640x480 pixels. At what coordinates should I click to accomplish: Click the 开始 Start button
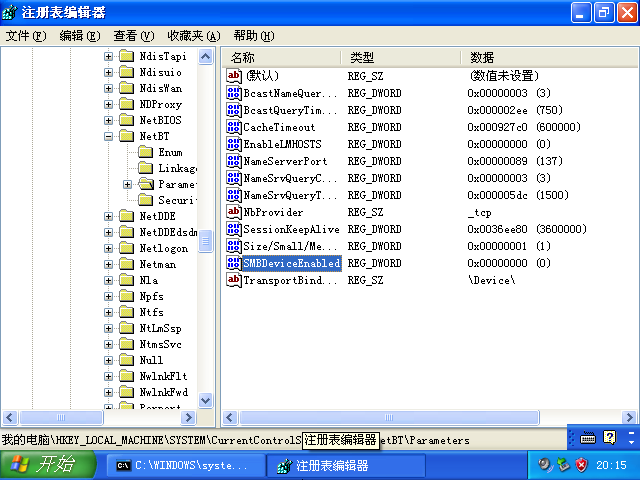[48, 465]
